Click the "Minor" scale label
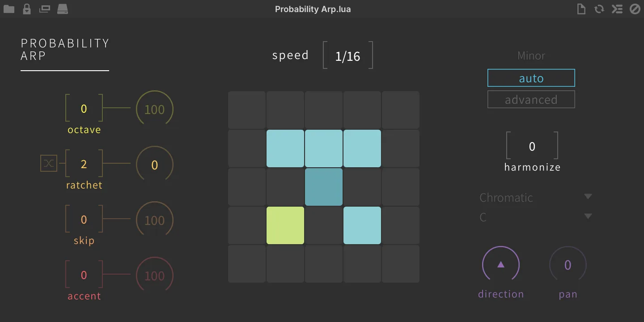Viewport: 644px width, 322px height. [x=531, y=56]
